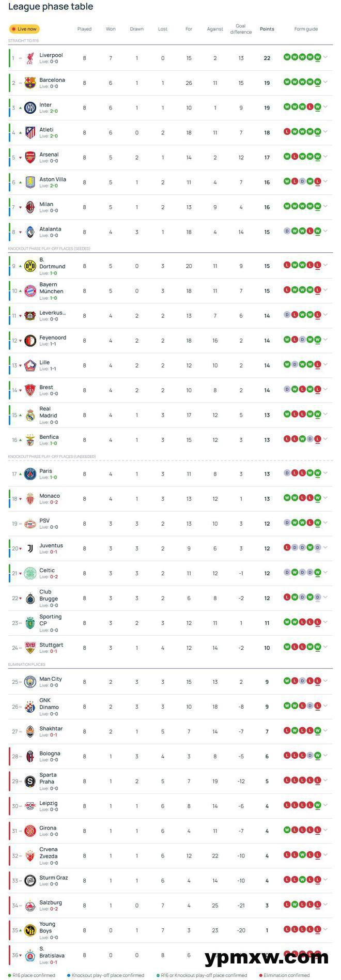The height and width of the screenshot is (980, 341).
Task: Click the Barcelona club crest
Action: 30,83
